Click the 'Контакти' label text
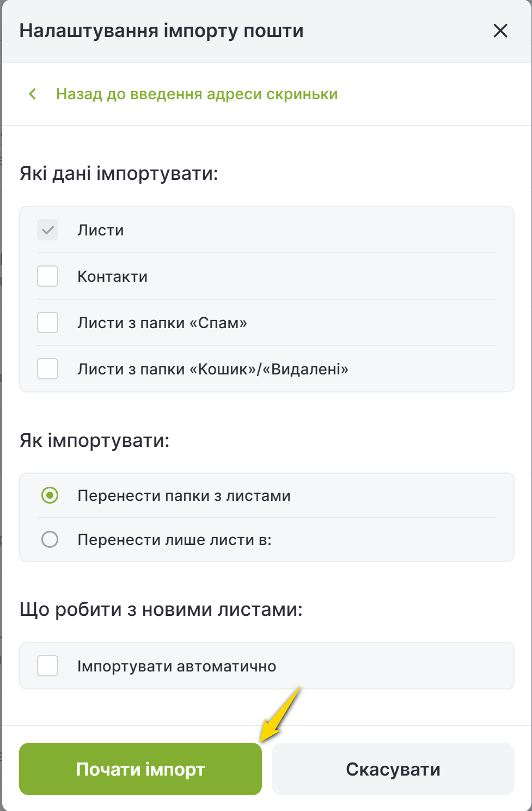The width and height of the screenshot is (532, 811). (112, 276)
